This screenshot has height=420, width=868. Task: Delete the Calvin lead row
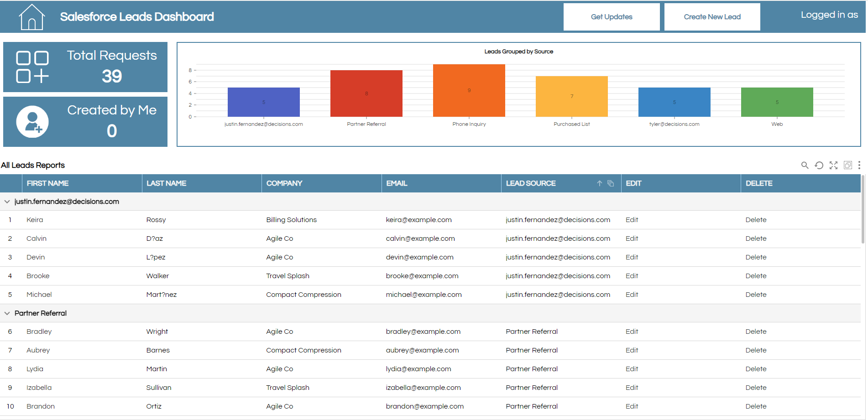[x=756, y=239]
